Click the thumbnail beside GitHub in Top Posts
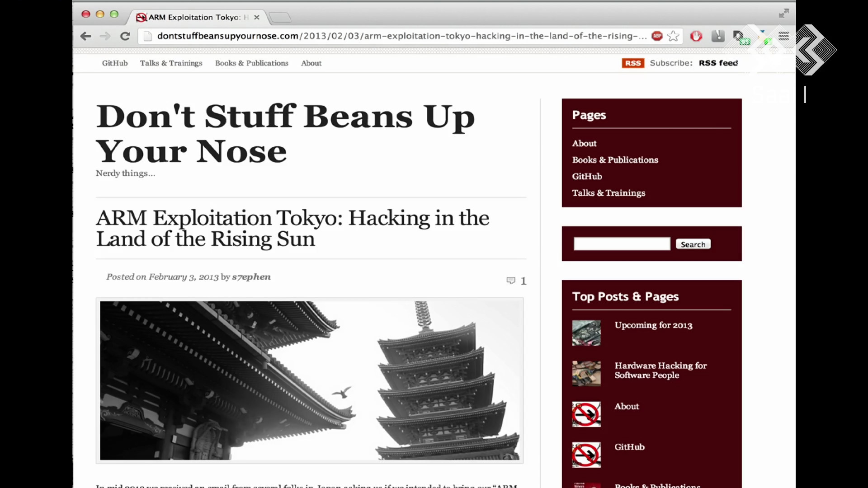 (586, 455)
